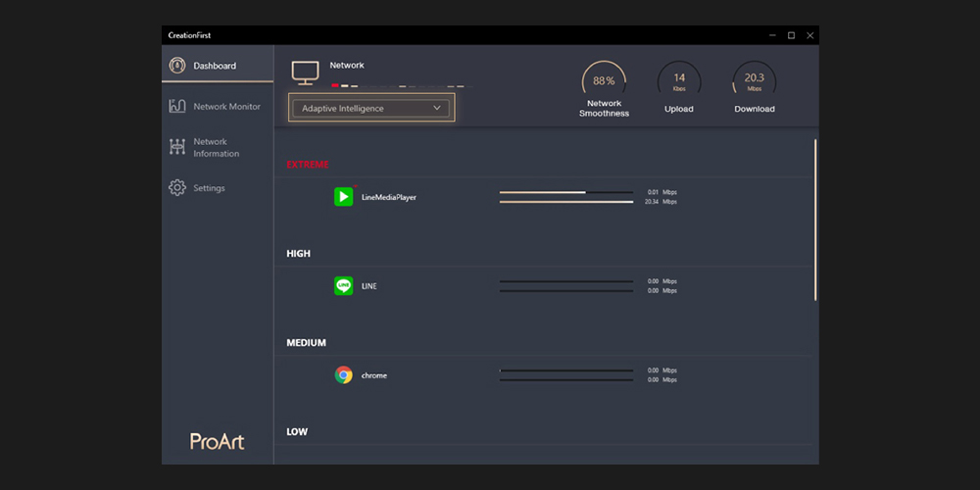Open Settings gear icon
980x490 pixels.
(x=177, y=188)
